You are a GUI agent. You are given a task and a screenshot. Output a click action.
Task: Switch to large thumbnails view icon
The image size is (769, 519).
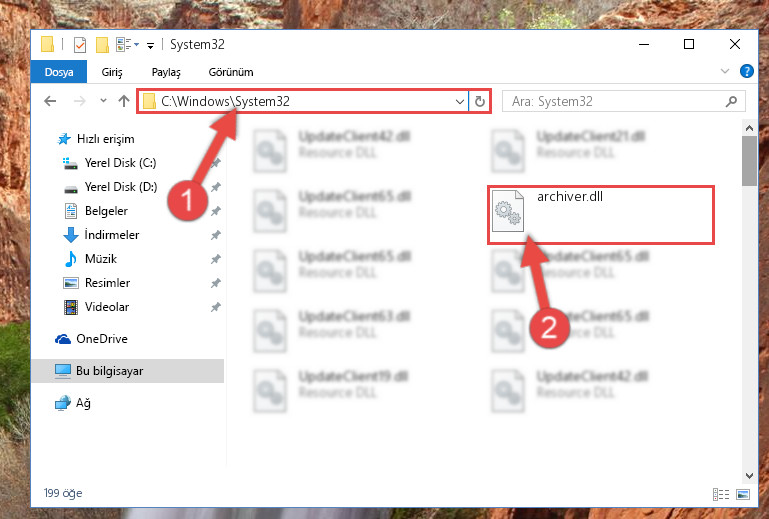click(x=743, y=494)
